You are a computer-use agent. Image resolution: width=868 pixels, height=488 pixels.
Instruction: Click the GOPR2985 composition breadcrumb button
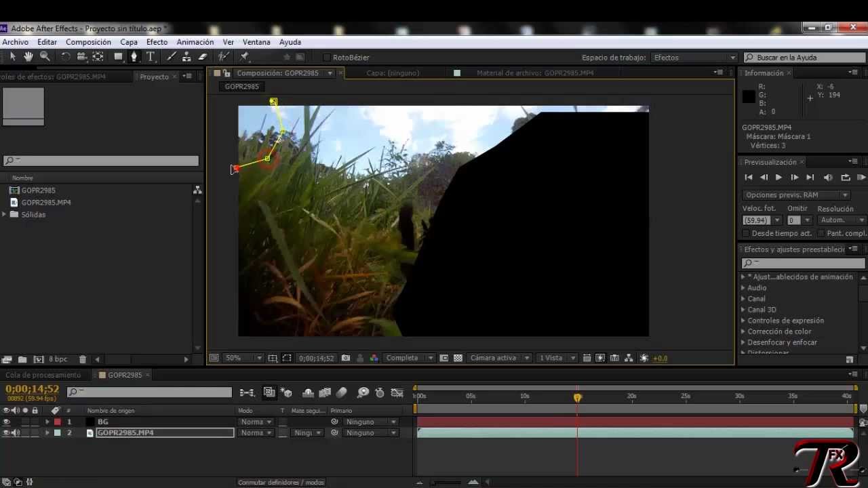242,87
